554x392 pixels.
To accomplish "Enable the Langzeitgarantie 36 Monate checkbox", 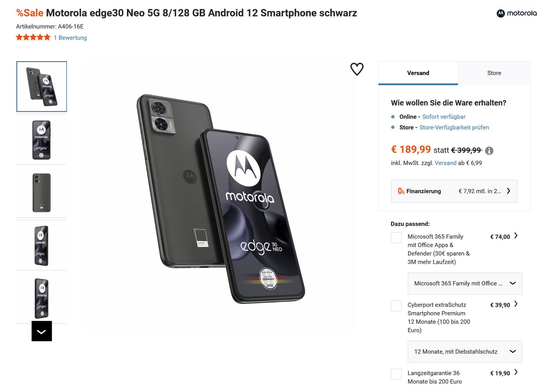I will pyautogui.click(x=396, y=374).
